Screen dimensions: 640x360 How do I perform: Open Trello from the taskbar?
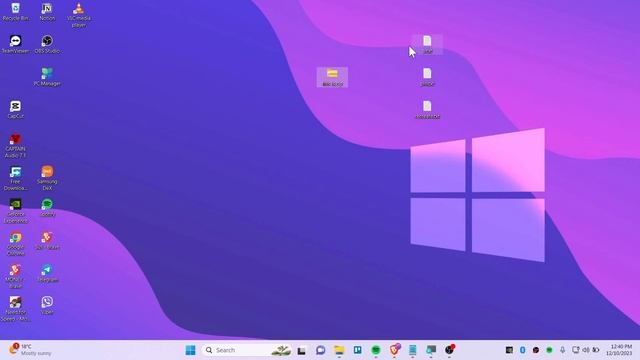pyautogui.click(x=358, y=350)
